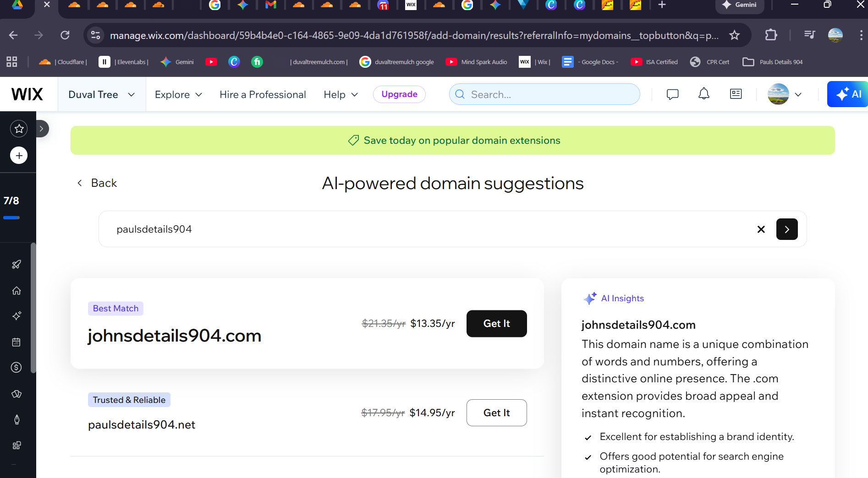868x478 pixels.
Task: Open the Duval Tree site dropdown
Action: (102, 94)
